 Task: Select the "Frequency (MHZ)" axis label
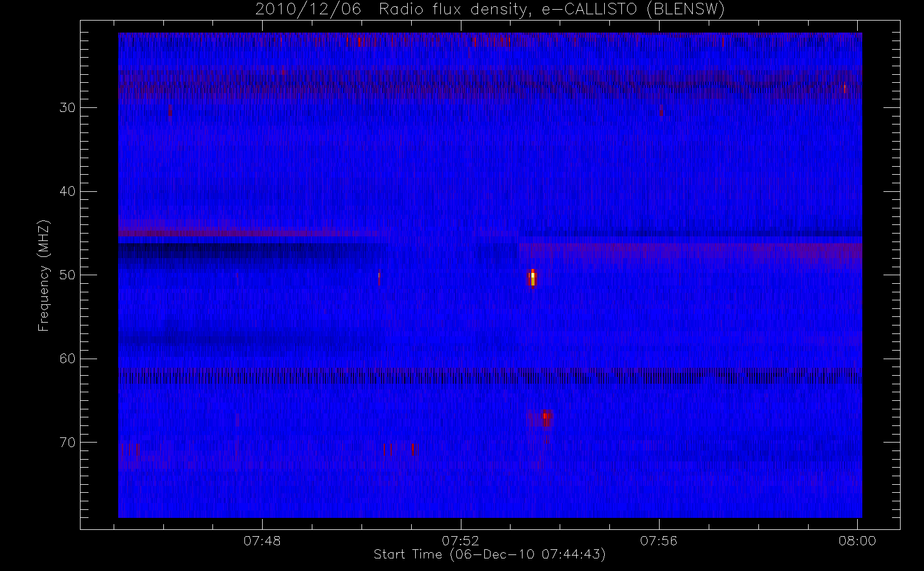tap(44, 276)
